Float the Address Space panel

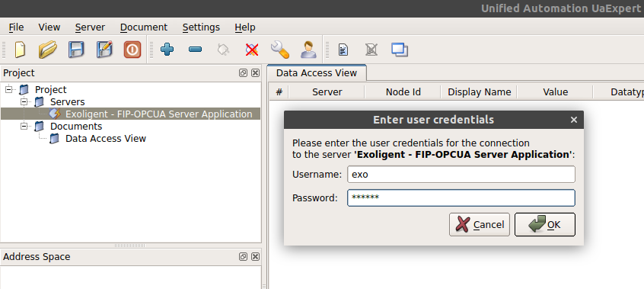point(243,256)
